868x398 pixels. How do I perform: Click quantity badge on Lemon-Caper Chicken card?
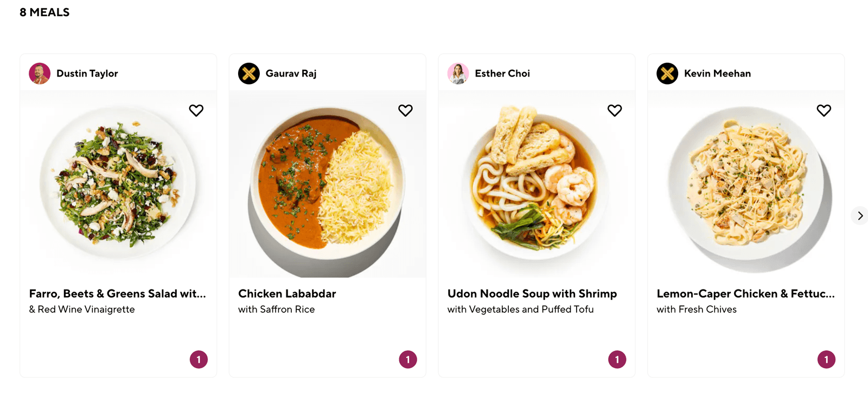(x=826, y=360)
